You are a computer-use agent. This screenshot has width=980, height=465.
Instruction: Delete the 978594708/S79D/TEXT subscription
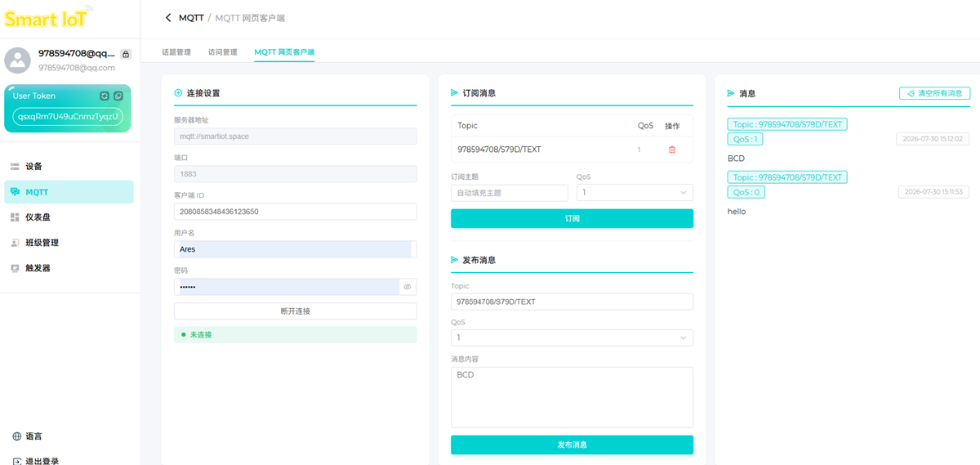pyautogui.click(x=672, y=150)
